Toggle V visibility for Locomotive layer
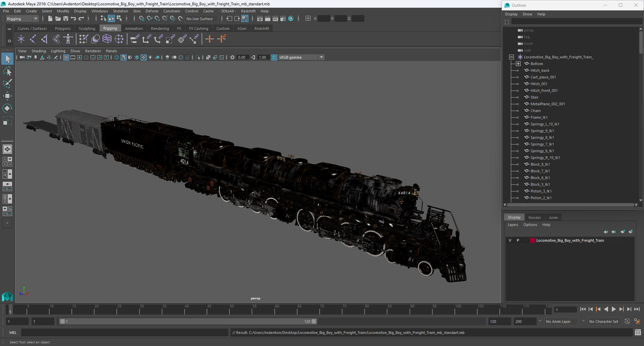 [x=510, y=240]
